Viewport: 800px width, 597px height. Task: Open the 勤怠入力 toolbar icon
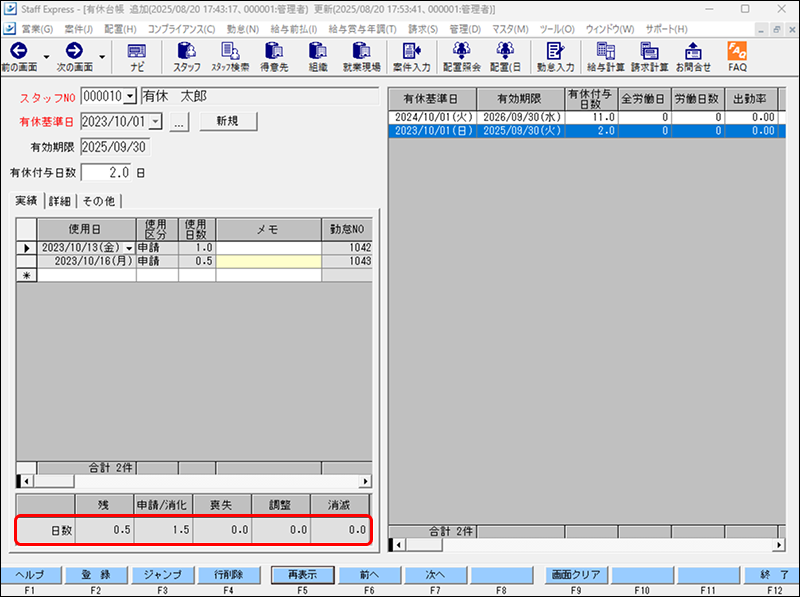(x=555, y=56)
